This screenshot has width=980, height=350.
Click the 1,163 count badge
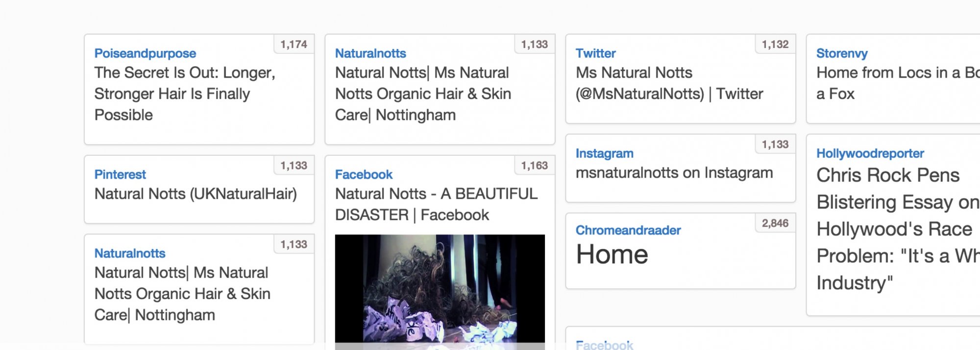(x=534, y=166)
